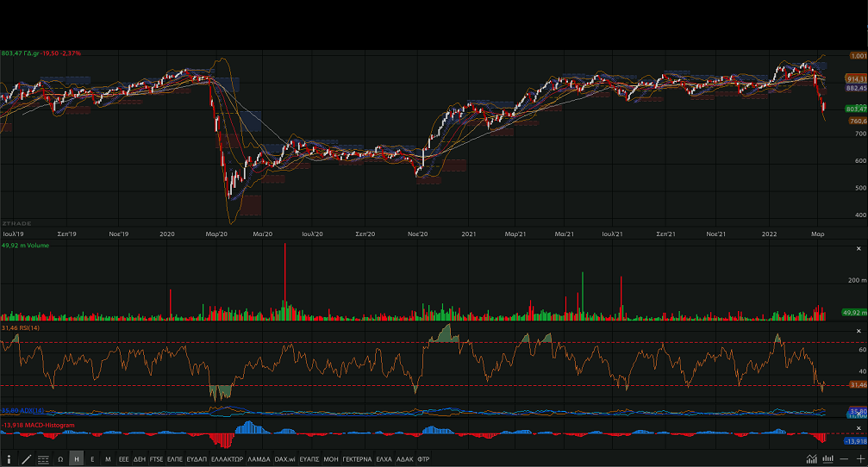
Task: Close the Volume indicator panel
Action: (858, 248)
